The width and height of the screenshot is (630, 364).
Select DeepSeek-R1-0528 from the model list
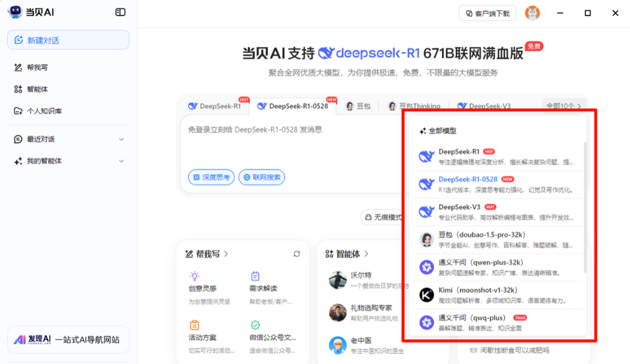(x=498, y=184)
